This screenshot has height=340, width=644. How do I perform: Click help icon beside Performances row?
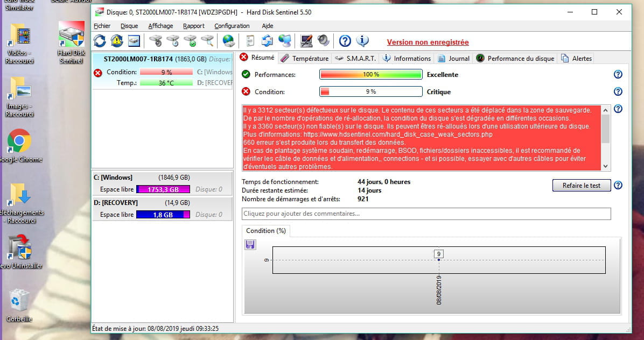tap(618, 74)
